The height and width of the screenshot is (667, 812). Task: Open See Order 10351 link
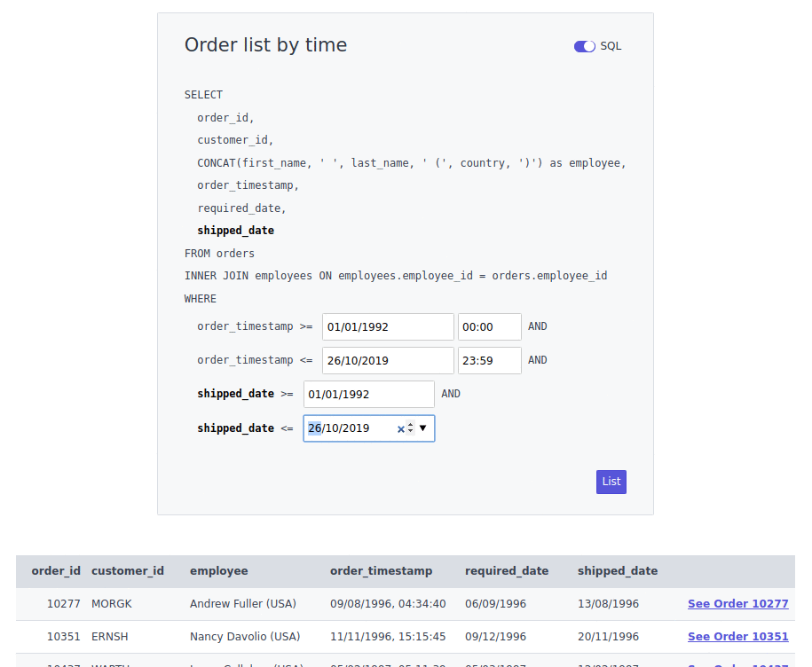pos(738,637)
